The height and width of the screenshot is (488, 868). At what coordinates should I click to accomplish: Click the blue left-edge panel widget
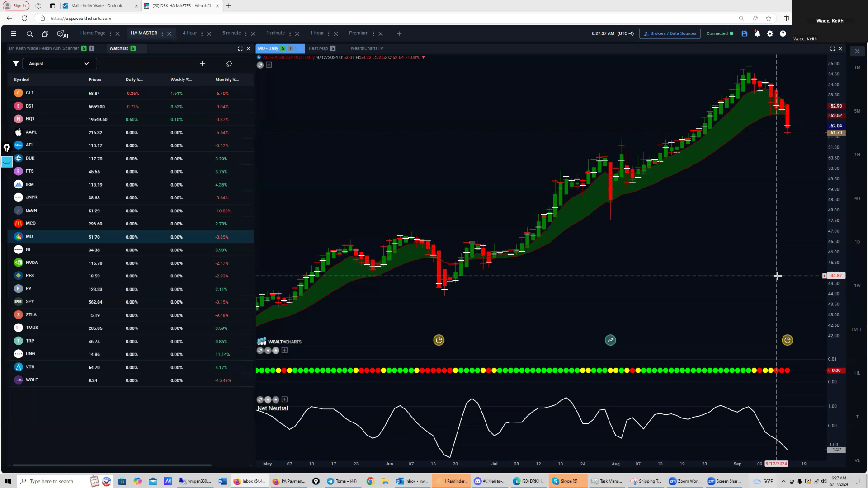click(7, 162)
